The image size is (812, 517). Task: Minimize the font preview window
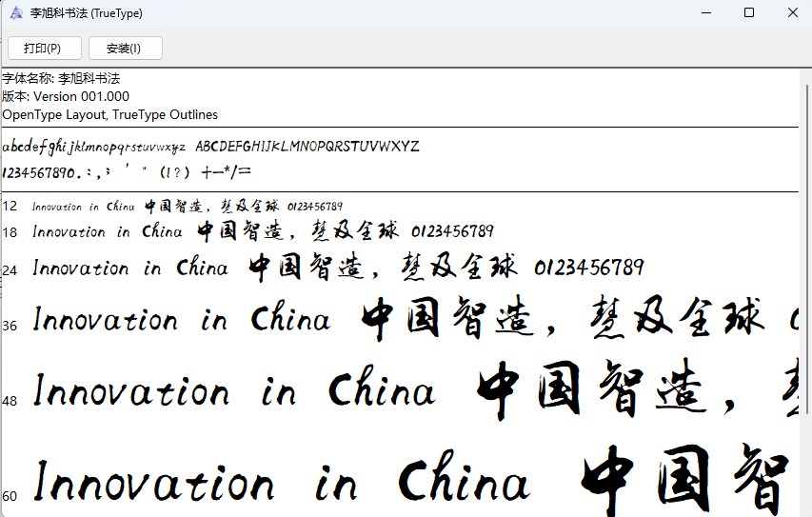click(x=706, y=13)
